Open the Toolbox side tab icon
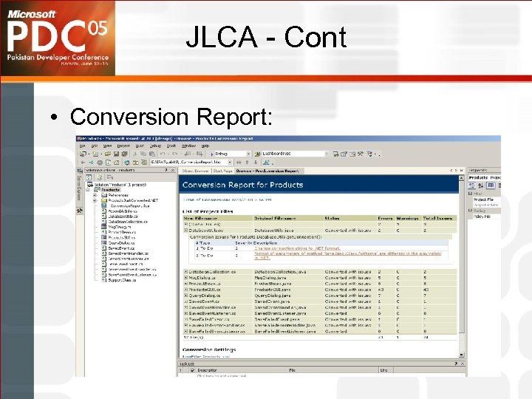532x399 pixels. pos(79,211)
